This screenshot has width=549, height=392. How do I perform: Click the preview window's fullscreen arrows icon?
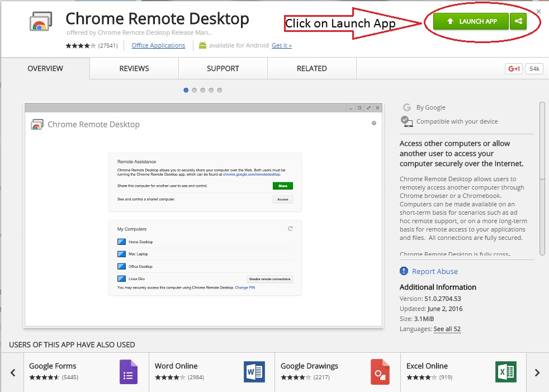point(368,108)
